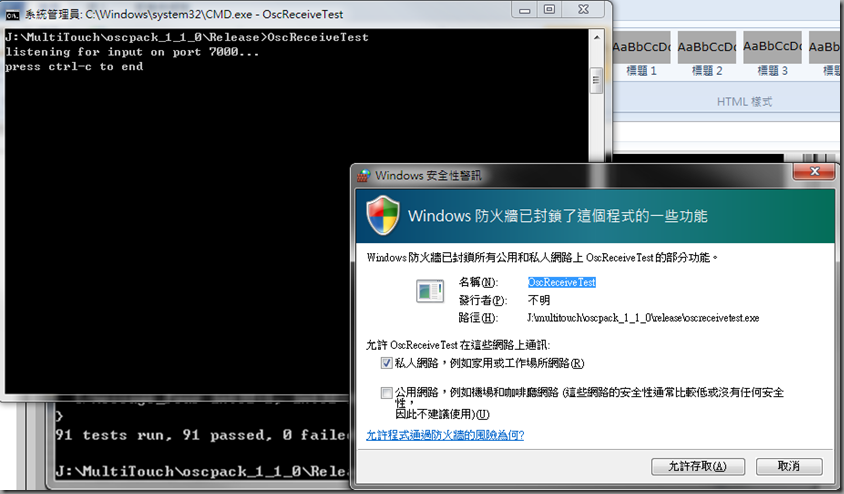The height and width of the screenshot is (494, 844).
Task: Click the firewall icon in dialog title bar
Action: pyautogui.click(x=364, y=175)
